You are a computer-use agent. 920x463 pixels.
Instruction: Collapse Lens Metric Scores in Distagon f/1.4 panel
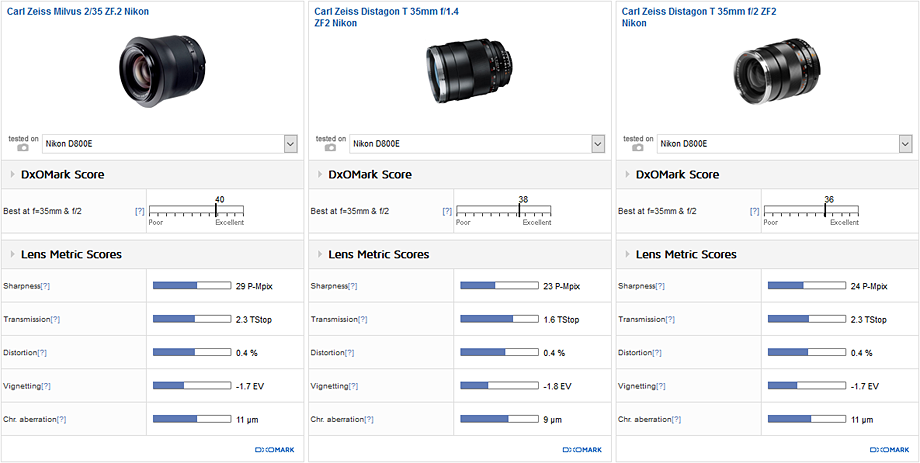[x=320, y=254]
